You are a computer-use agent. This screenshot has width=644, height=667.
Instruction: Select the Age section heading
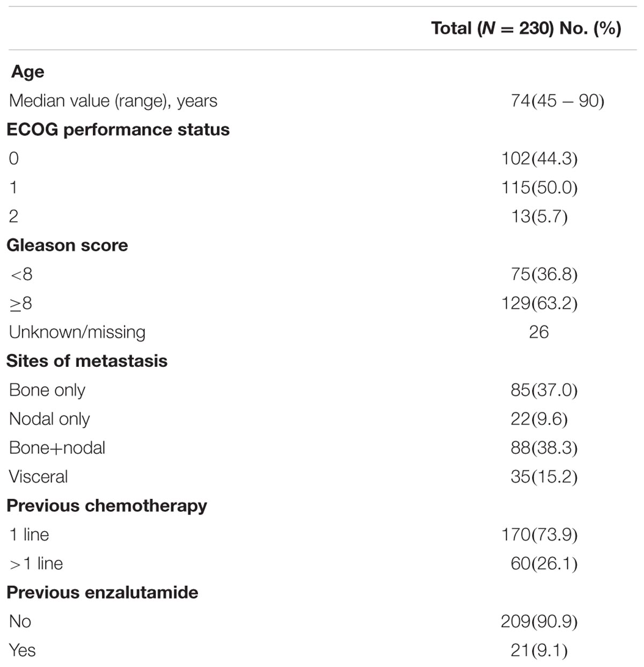tap(28, 71)
